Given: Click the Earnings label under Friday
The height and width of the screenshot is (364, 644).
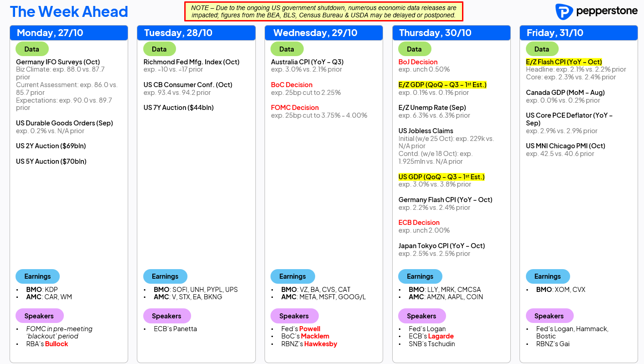Looking at the screenshot, I should click(547, 276).
